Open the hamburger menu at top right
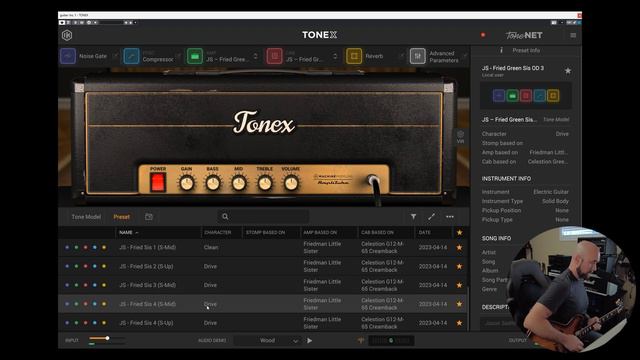The image size is (640, 360). pos(573,35)
